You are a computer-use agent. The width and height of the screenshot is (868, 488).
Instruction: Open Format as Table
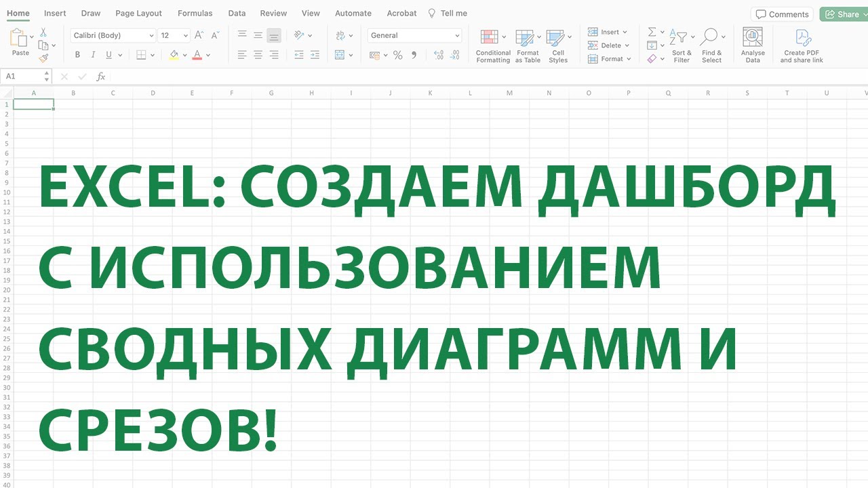(528, 46)
